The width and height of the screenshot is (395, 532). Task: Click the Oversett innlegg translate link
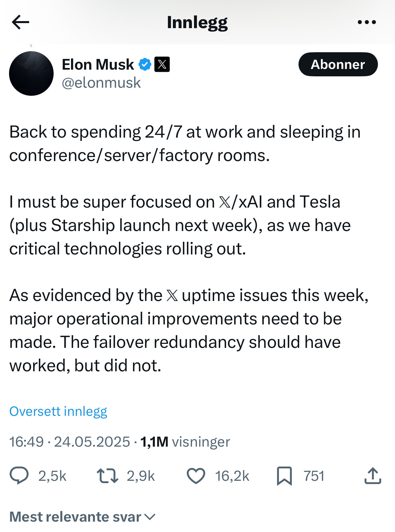pos(58,411)
